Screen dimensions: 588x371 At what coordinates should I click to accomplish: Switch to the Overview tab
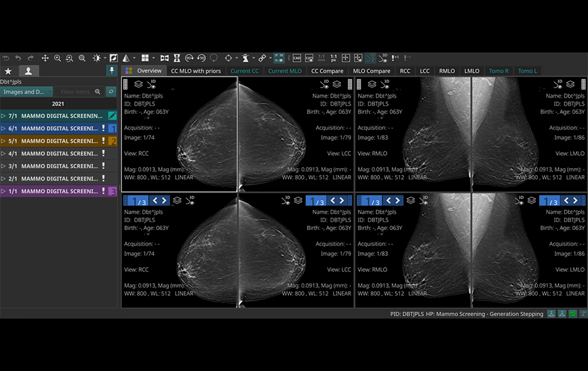[144, 71]
